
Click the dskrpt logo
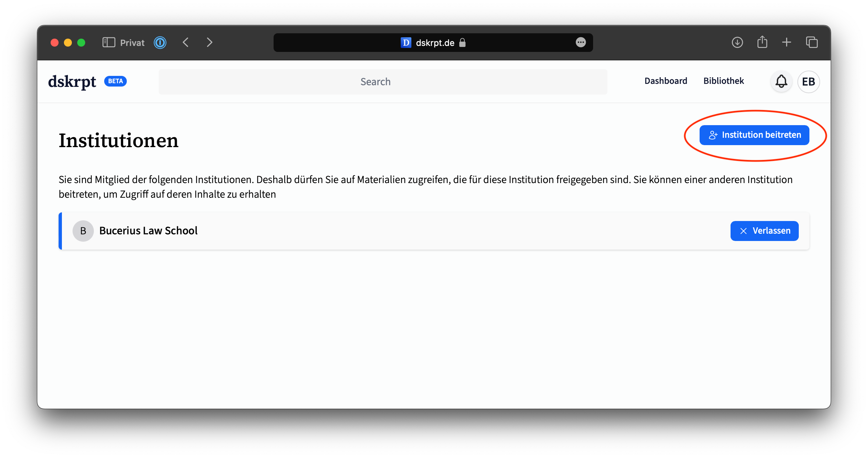72,81
